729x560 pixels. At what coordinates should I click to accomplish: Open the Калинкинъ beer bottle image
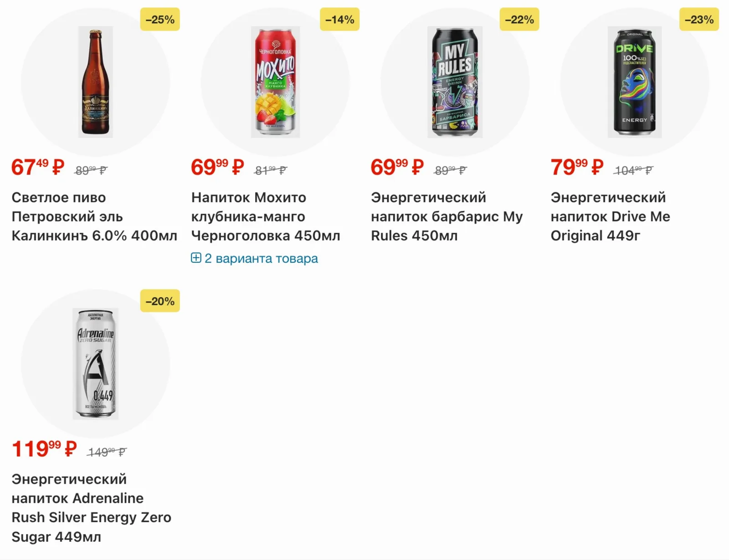pos(95,82)
